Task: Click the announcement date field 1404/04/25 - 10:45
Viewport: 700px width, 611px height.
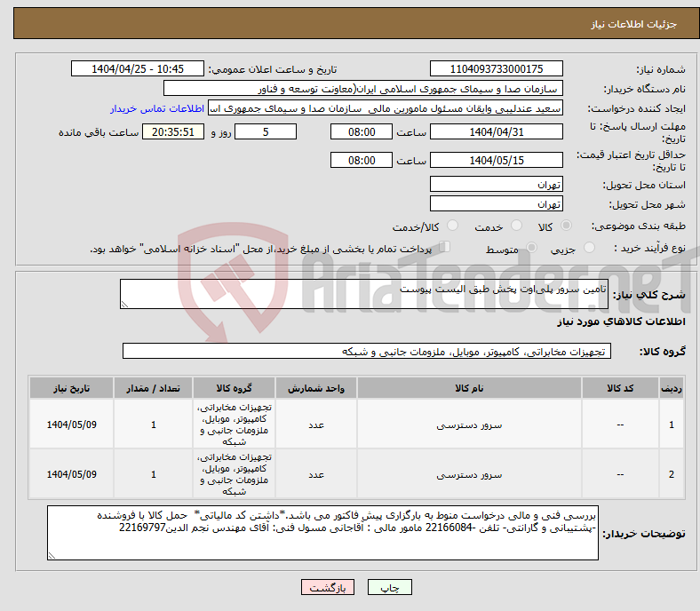Action: 138,68
